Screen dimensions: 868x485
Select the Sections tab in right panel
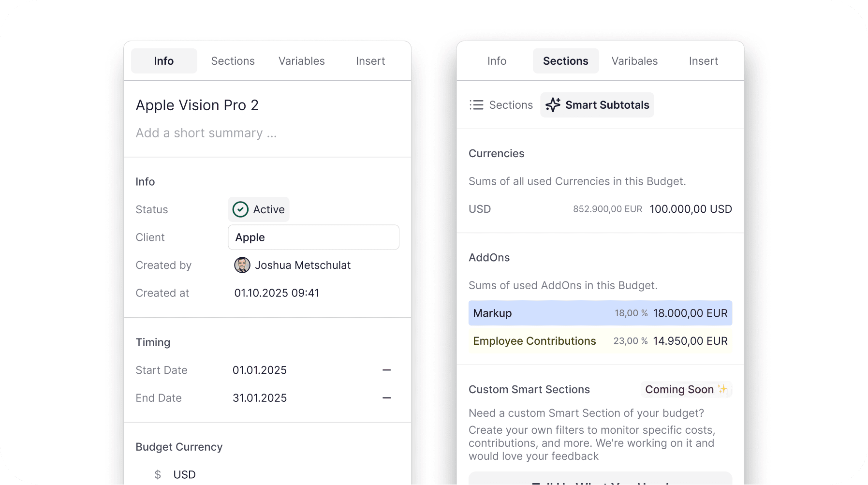(566, 61)
